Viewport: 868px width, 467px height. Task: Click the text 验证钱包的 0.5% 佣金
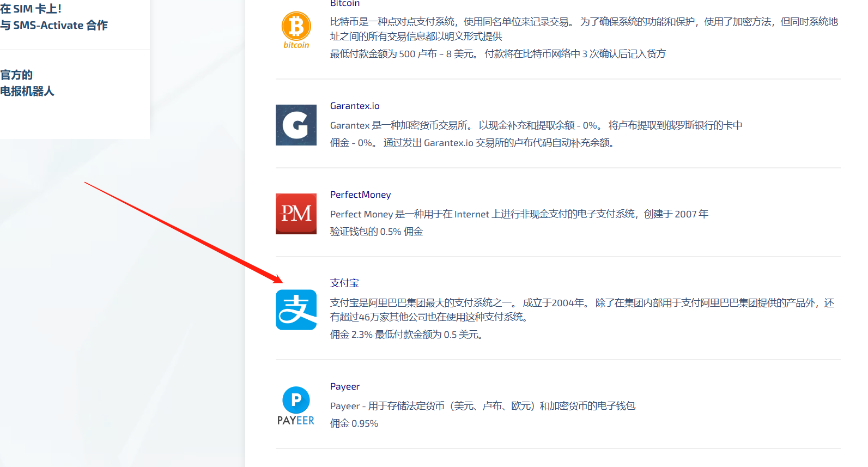(377, 232)
